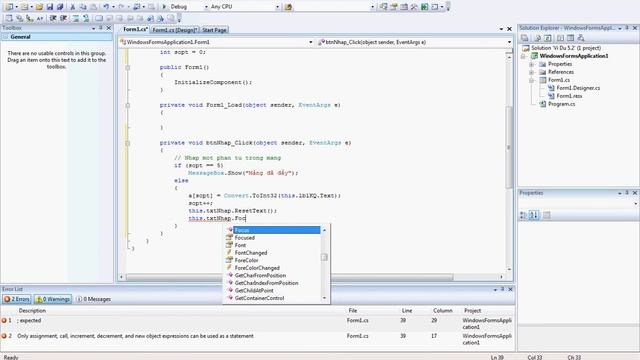Choose ForeColor from the IntelliSense list
The image size is (640, 360).
coord(273,260)
